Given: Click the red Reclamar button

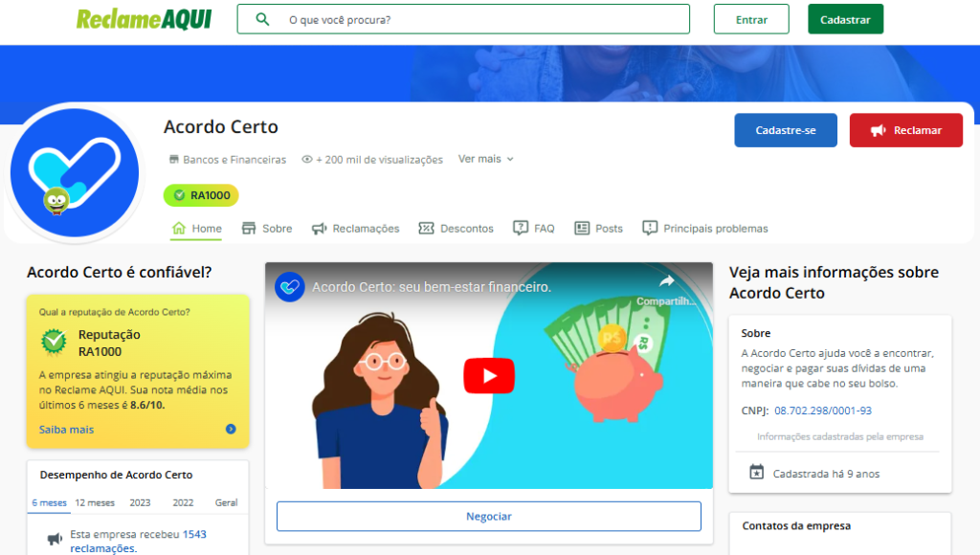Looking at the screenshot, I should pyautogui.click(x=905, y=130).
